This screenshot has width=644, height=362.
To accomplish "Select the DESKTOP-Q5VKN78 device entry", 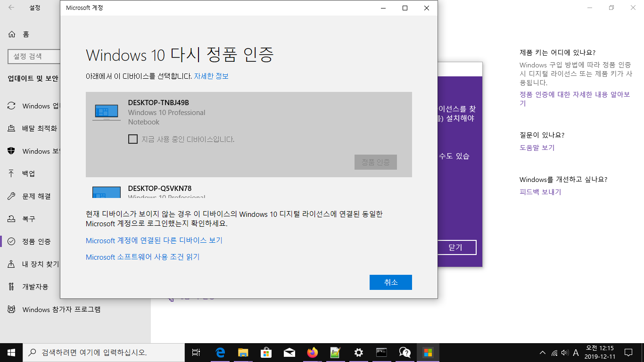I will (x=249, y=189).
